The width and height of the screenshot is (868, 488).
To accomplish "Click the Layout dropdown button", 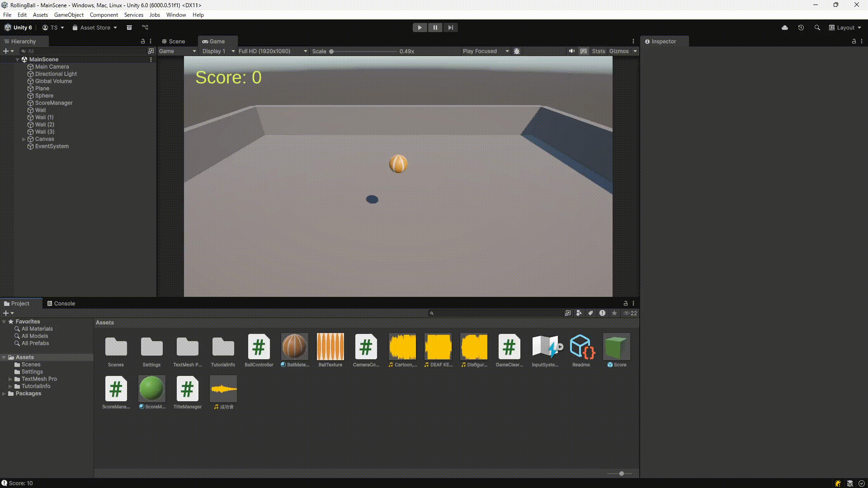I will click(x=845, y=28).
